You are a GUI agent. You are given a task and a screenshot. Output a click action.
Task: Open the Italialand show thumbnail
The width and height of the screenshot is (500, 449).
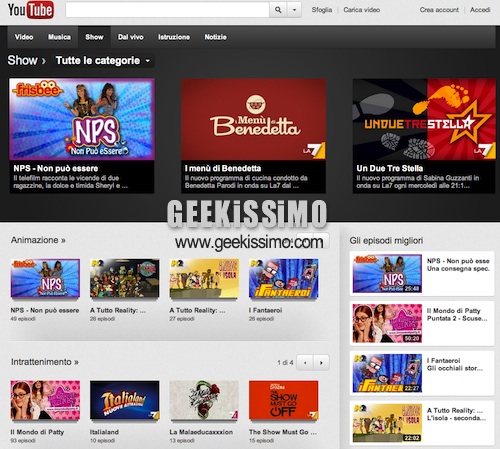[125, 400]
